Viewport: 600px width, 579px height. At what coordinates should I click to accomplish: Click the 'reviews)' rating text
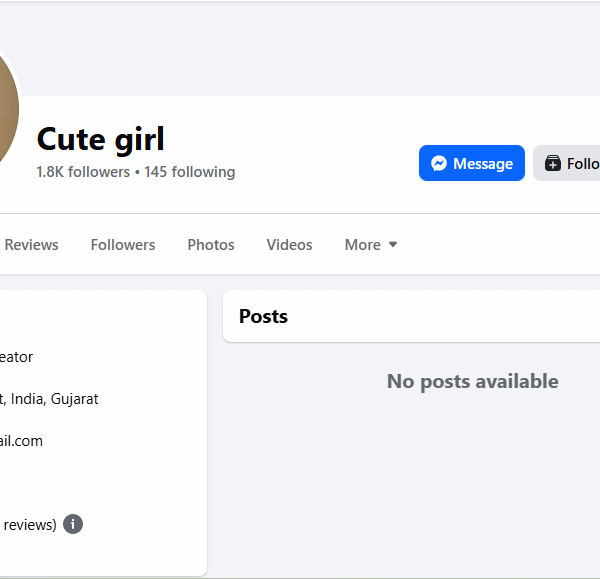pos(30,525)
